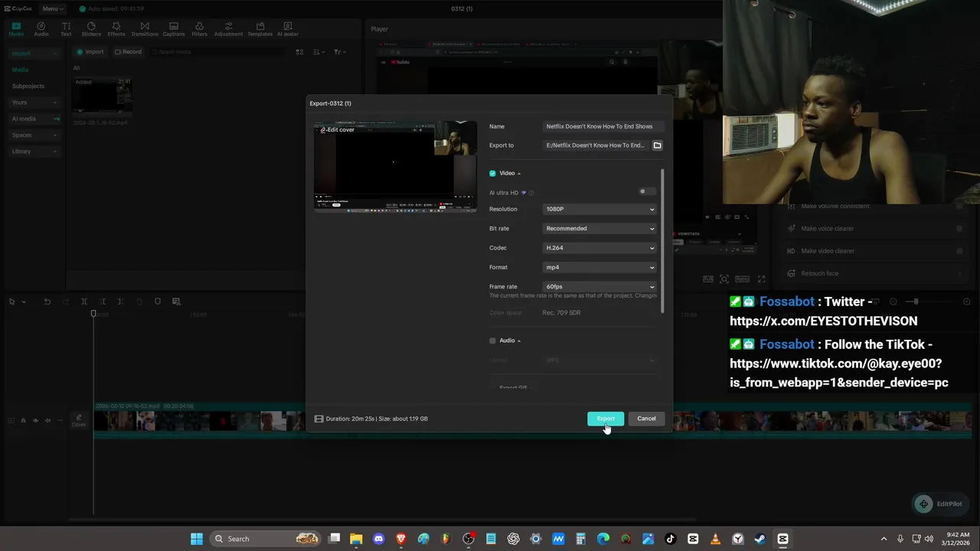
Task: Click the timeline playhead marker
Action: coord(93,314)
